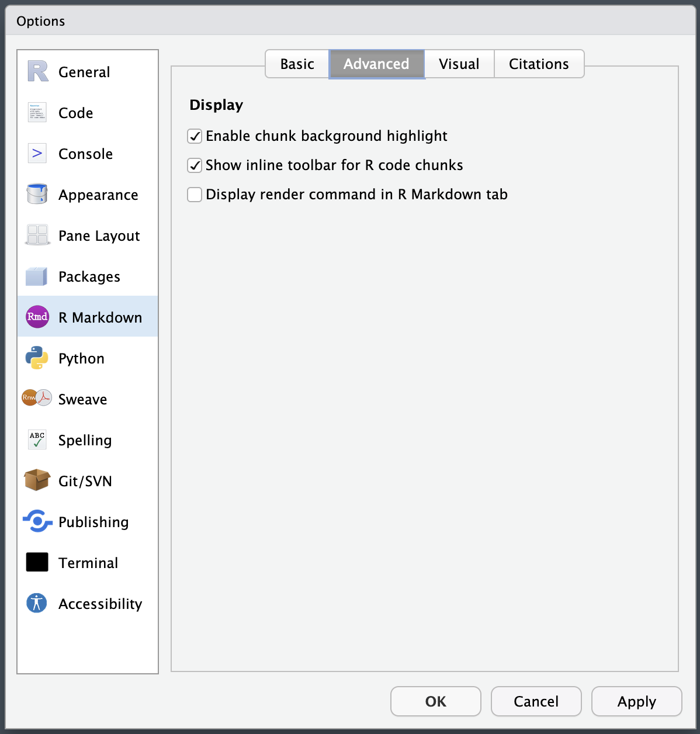The image size is (700, 734).
Task: Select the Terminal black square icon
Action: [37, 562]
